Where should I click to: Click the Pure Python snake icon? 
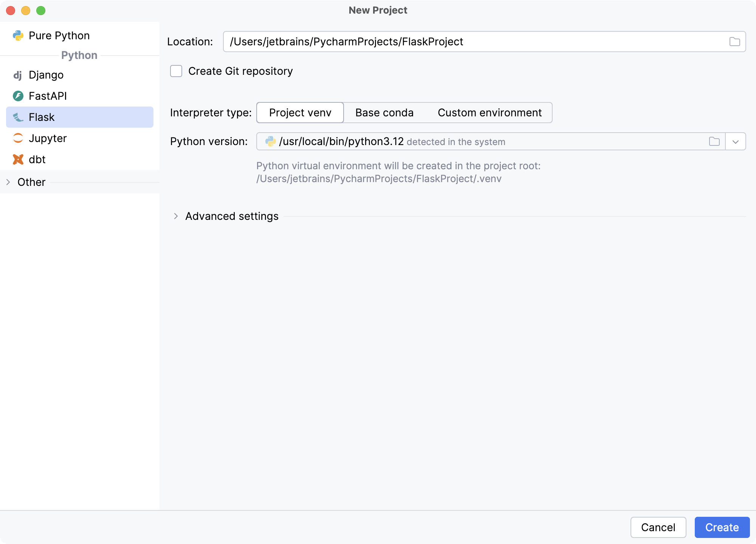(x=18, y=36)
